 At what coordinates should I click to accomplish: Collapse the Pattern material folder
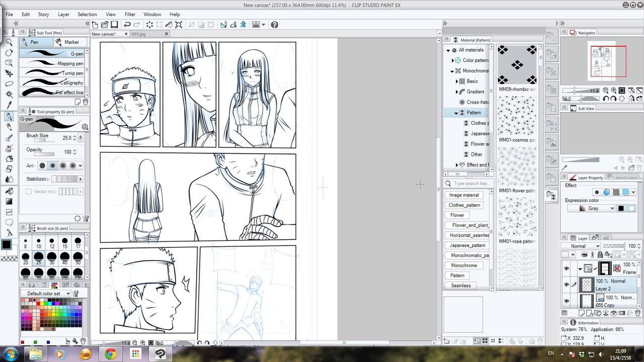pyautogui.click(x=456, y=113)
